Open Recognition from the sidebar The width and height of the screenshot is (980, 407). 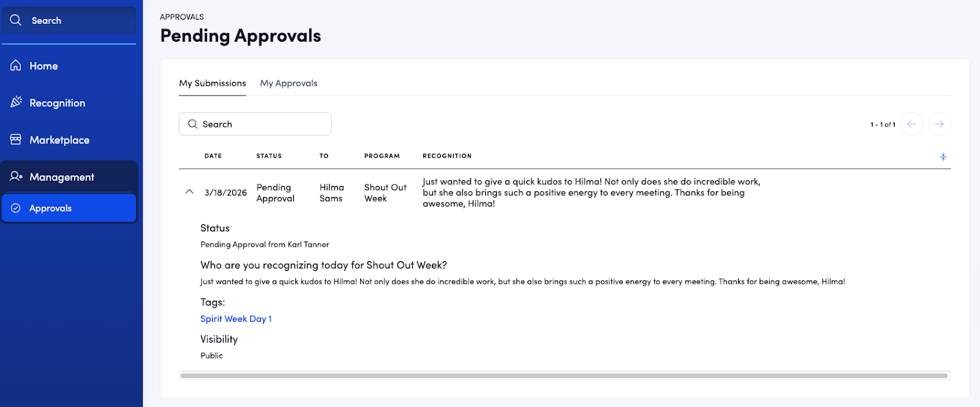(57, 103)
